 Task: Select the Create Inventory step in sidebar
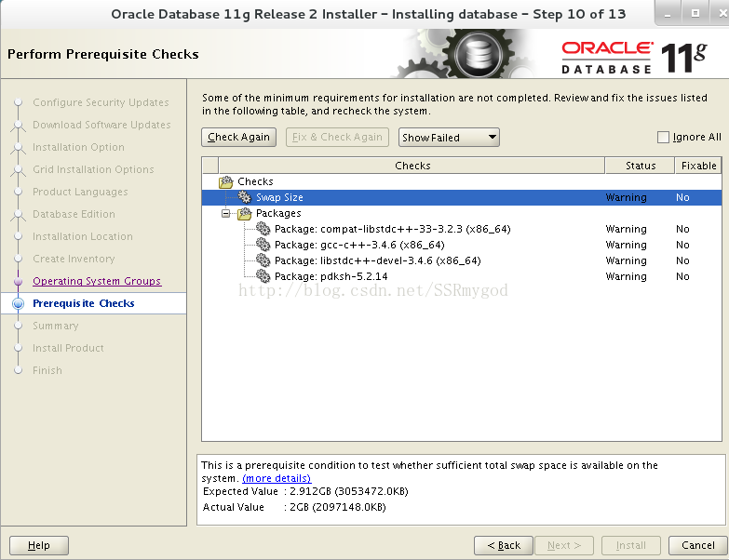pos(74,260)
